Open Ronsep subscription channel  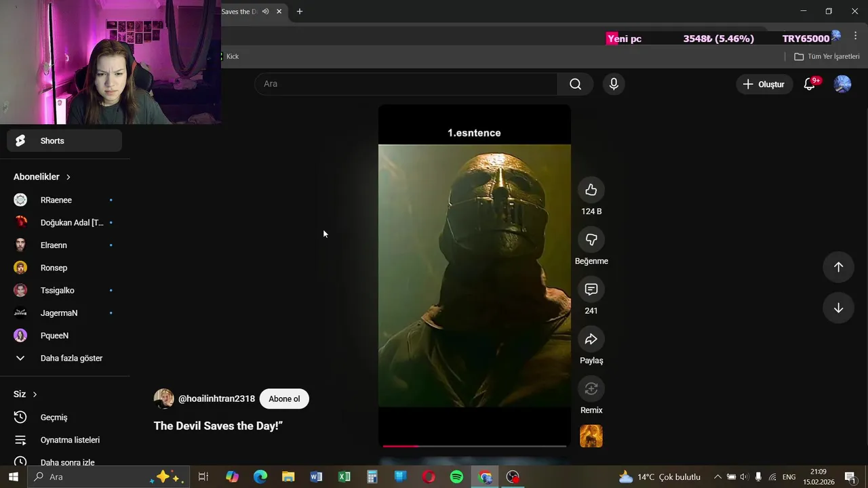click(64, 268)
